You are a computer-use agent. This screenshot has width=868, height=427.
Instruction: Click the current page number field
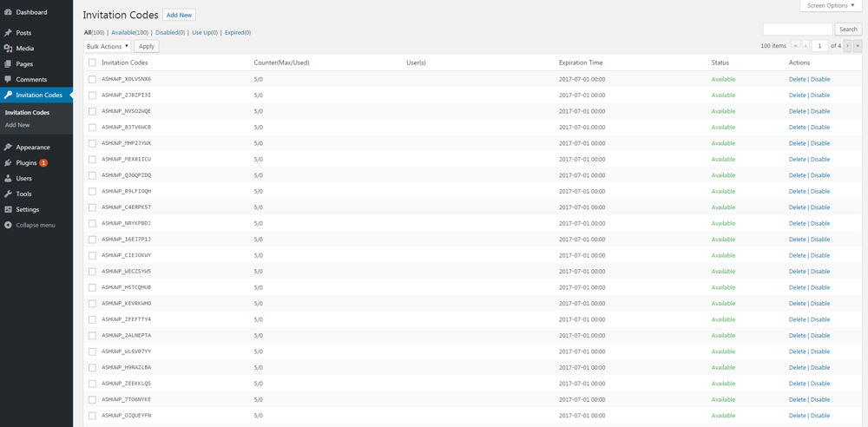(x=820, y=46)
